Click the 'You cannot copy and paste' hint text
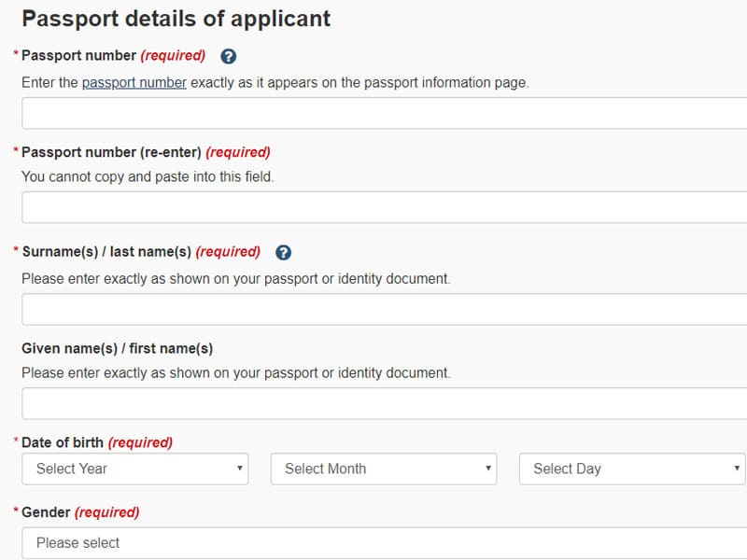 tap(148, 176)
